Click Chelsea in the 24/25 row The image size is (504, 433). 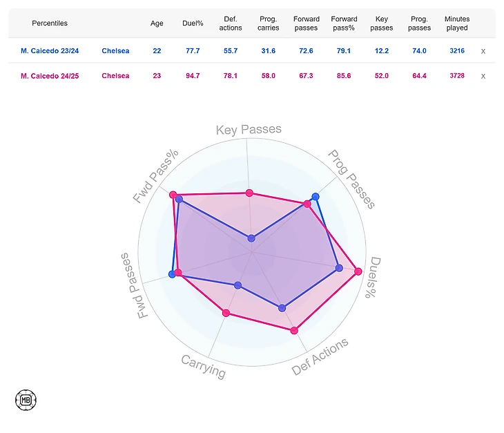115,76
